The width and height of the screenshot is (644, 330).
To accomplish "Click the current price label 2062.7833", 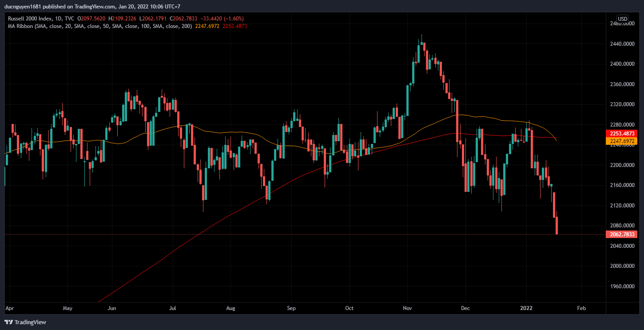I will coord(621,234).
